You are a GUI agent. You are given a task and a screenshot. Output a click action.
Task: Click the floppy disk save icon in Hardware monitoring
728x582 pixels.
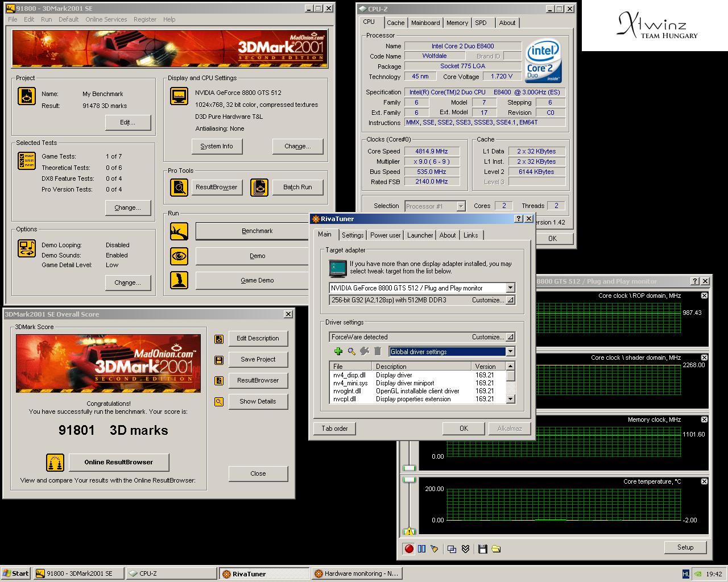point(483,548)
